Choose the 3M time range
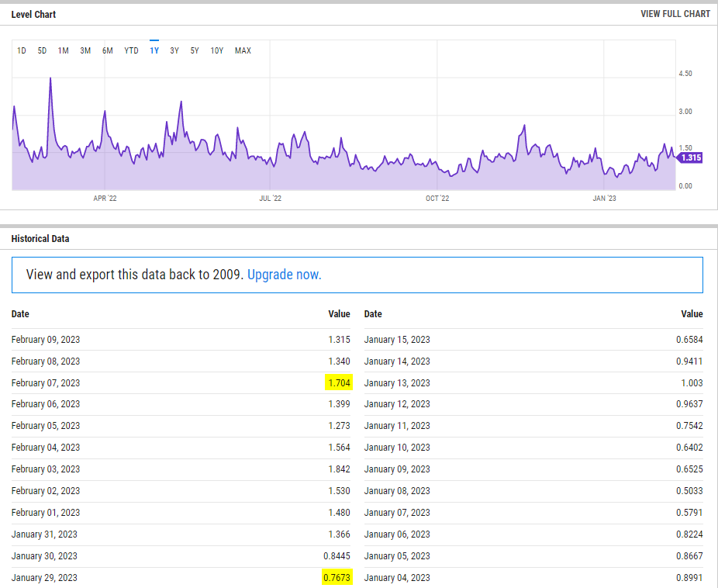Screen dimensions: 718x588 85,51
